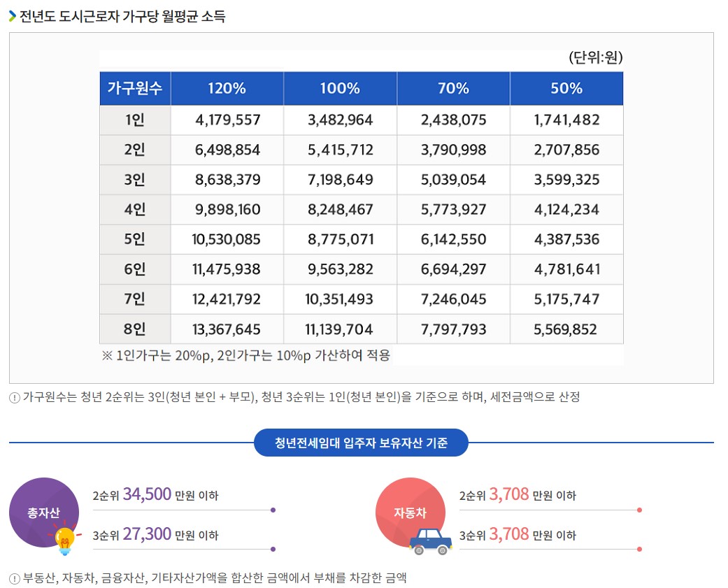
Task: Select the 100% column header
Action: pyautogui.click(x=341, y=88)
